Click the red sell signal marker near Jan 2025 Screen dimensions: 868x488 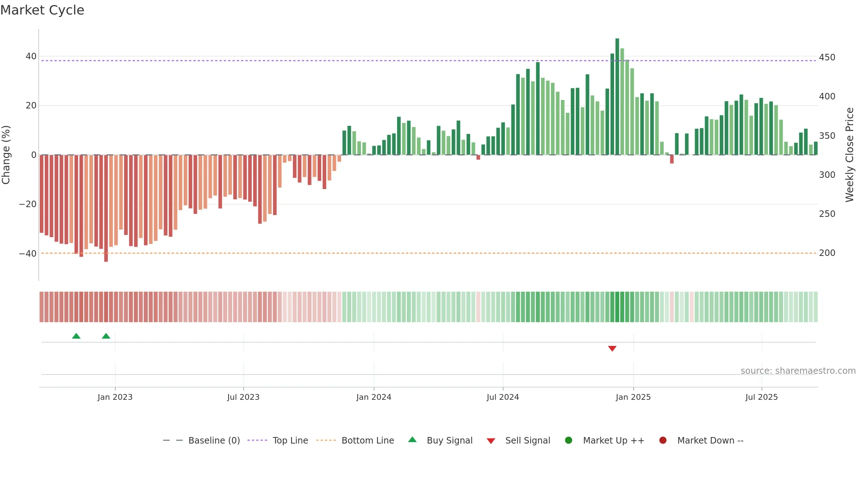pyautogui.click(x=612, y=348)
